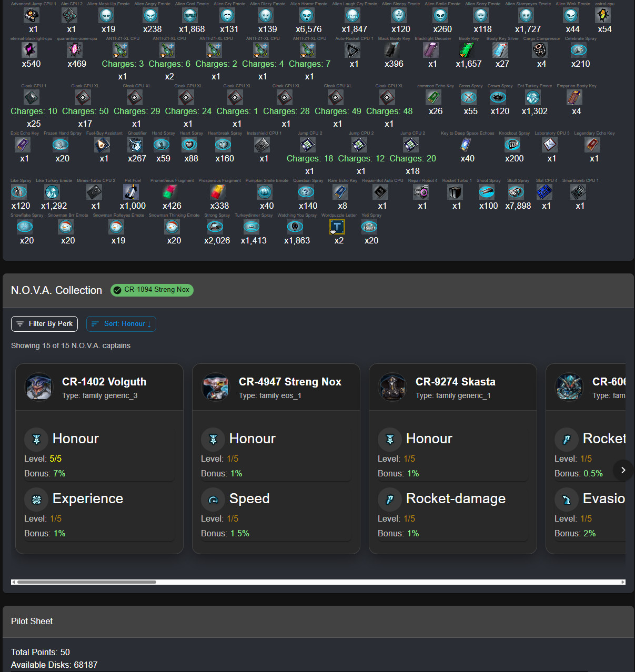Select the Fuel-Buy Assistant icon
This screenshot has height=672, width=635.
[102, 145]
